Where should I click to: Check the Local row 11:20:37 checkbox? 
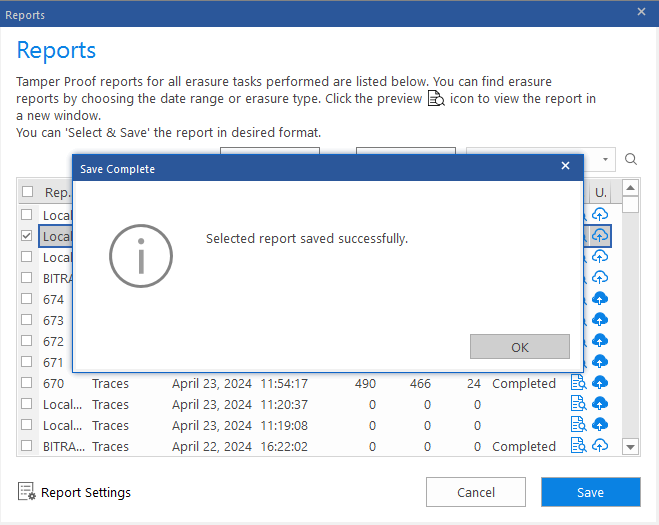coord(26,404)
